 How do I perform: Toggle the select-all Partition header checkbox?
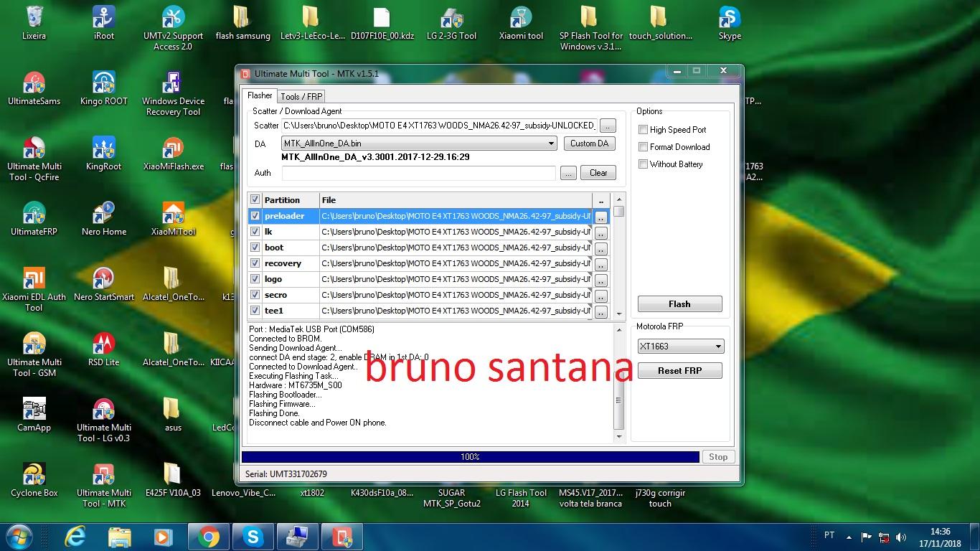click(x=255, y=200)
